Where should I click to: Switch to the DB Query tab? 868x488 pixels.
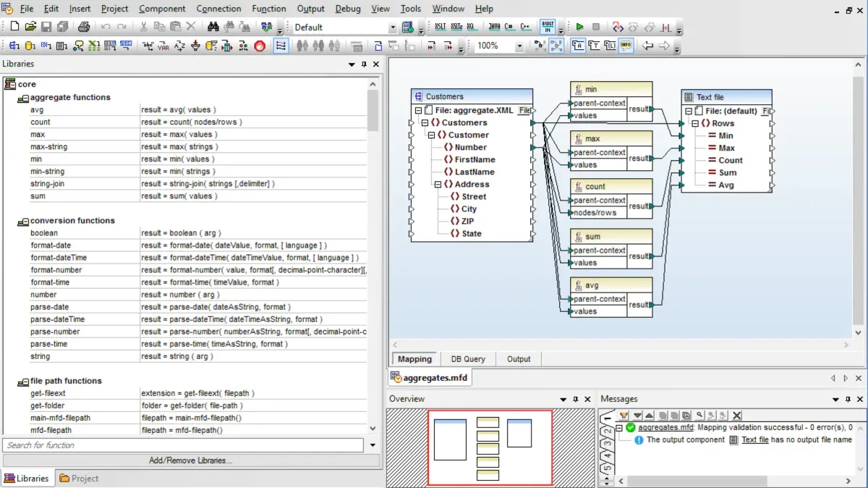469,358
